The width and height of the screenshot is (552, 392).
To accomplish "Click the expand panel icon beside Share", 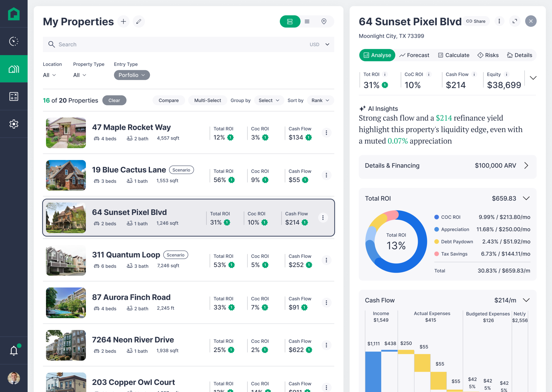I will point(514,21).
